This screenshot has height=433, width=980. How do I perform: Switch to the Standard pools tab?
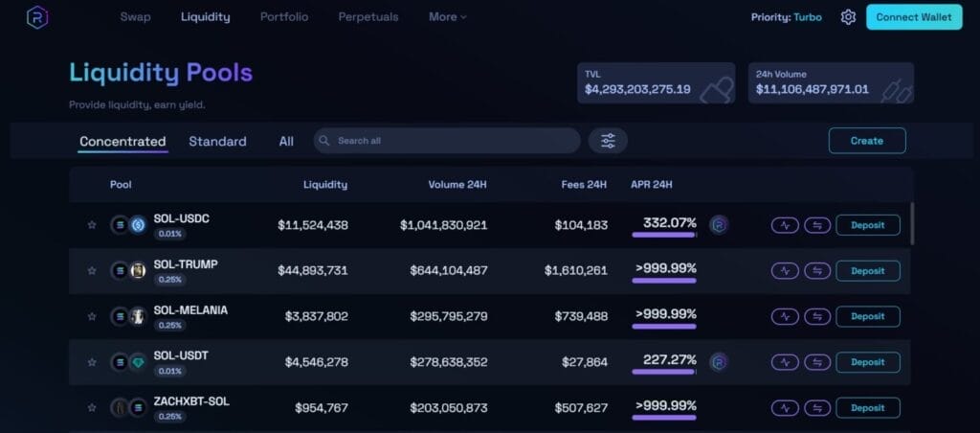click(217, 142)
